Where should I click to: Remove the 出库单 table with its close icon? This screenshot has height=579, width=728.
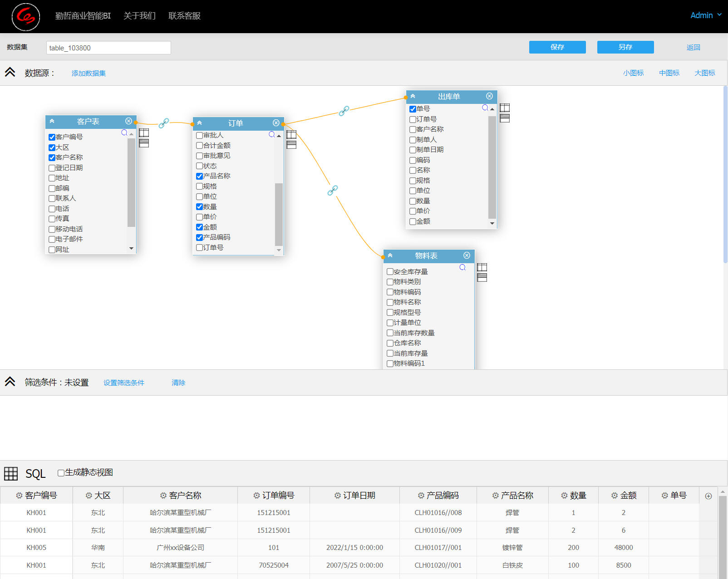489,96
